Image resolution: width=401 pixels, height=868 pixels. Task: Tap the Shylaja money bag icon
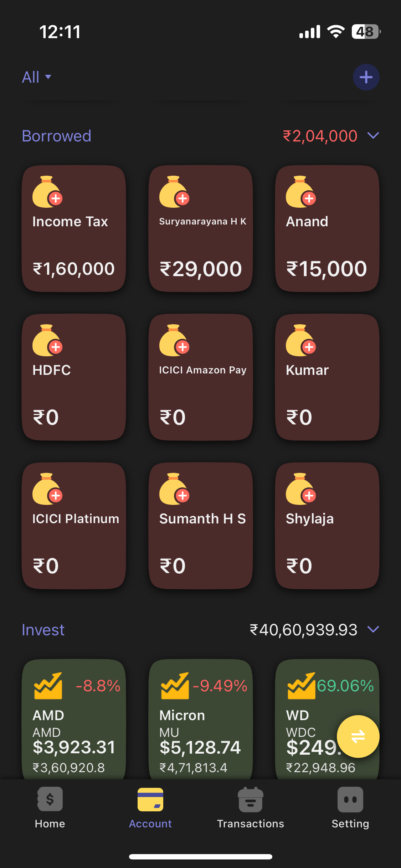point(301,489)
